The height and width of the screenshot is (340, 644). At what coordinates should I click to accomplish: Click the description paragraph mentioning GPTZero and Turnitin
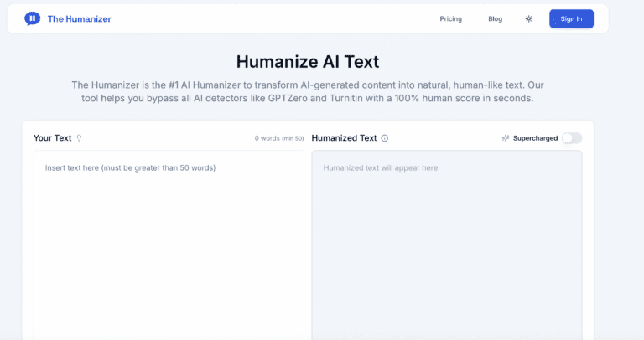click(308, 92)
